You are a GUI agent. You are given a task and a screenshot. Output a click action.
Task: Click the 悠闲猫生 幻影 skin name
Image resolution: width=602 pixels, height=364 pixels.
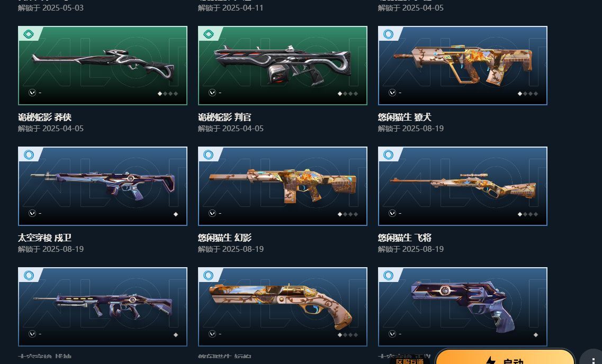225,238
